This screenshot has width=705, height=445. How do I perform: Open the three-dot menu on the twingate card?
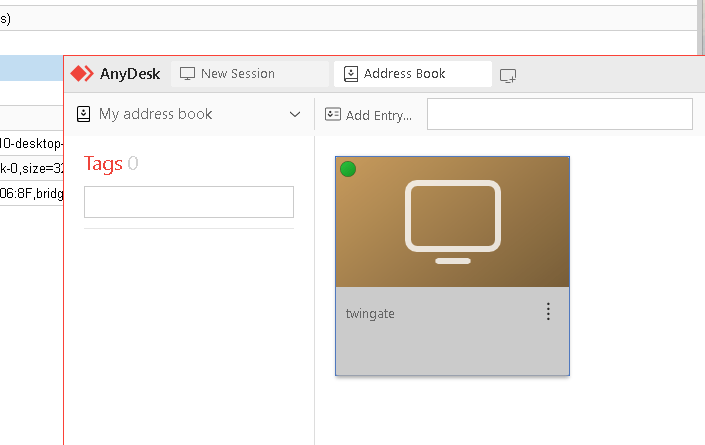(548, 312)
